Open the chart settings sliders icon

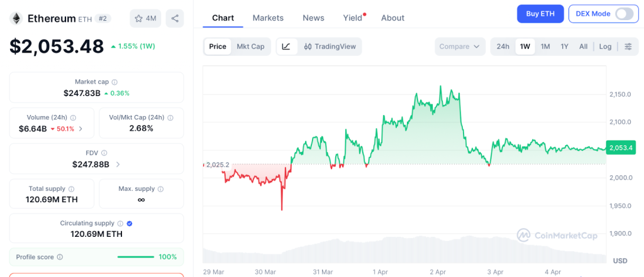pyautogui.click(x=628, y=46)
